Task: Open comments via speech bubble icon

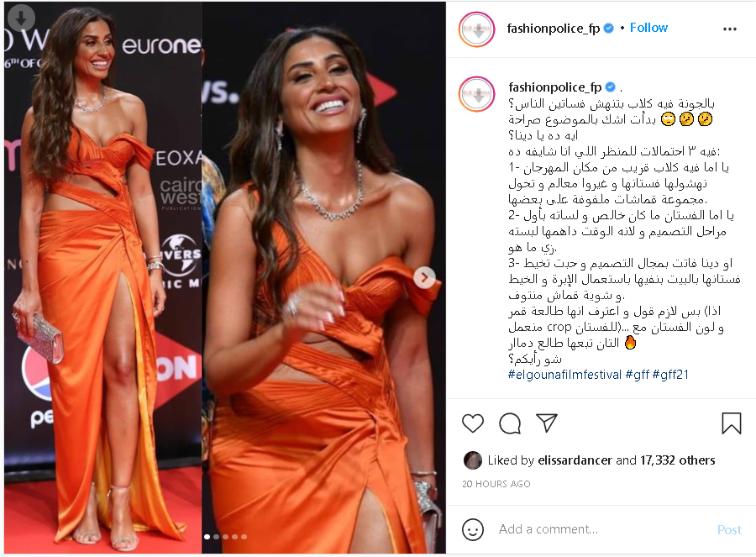Action: [x=510, y=423]
